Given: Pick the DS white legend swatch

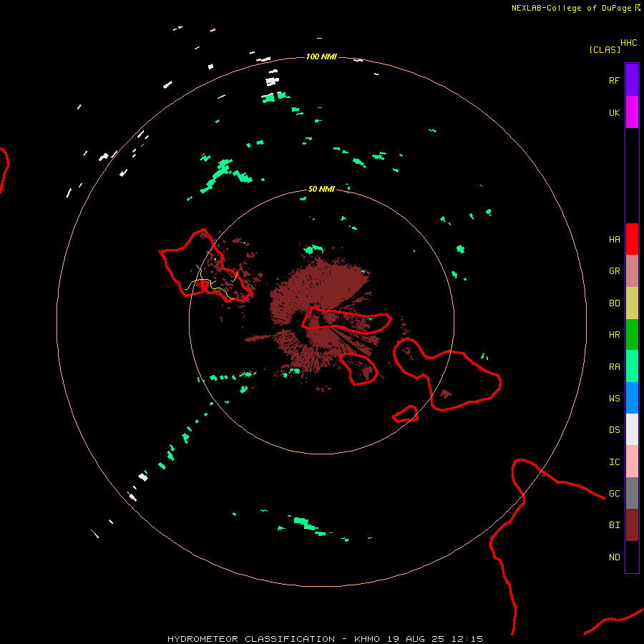Looking at the screenshot, I should click(632, 429).
